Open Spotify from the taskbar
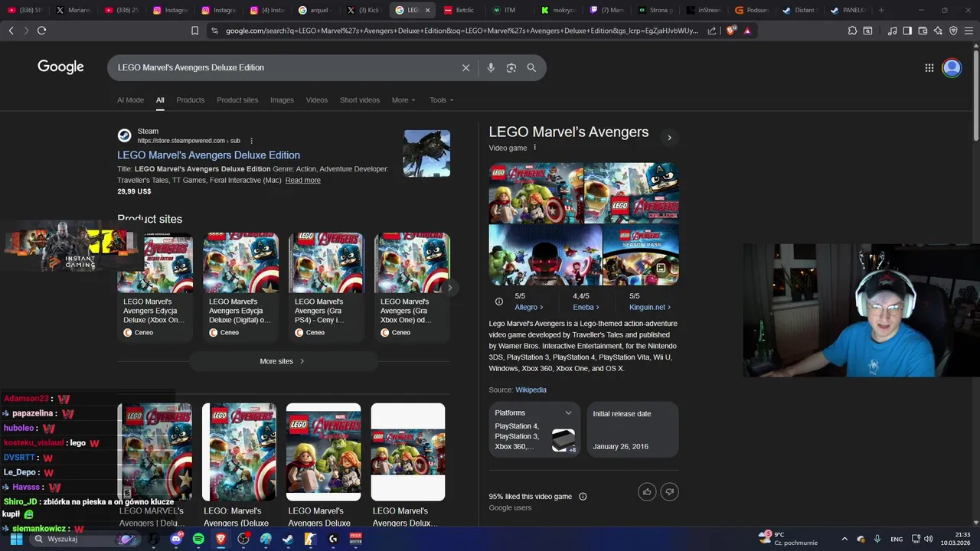The width and height of the screenshot is (980, 551). [198, 539]
